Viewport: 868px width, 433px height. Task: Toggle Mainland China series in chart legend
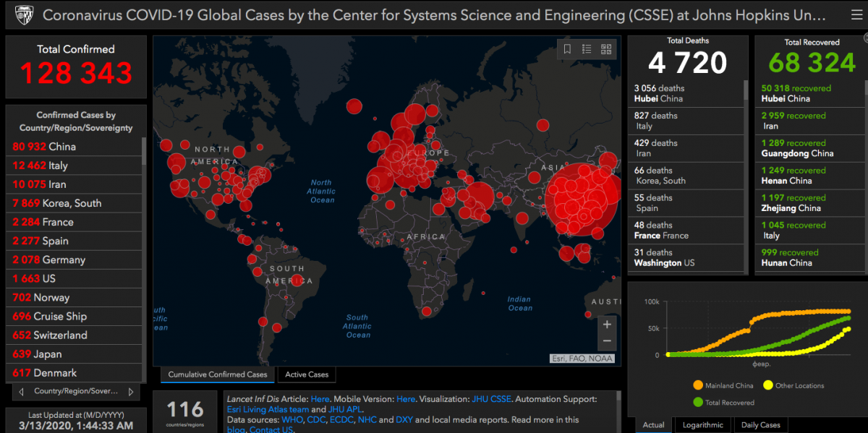(x=723, y=385)
